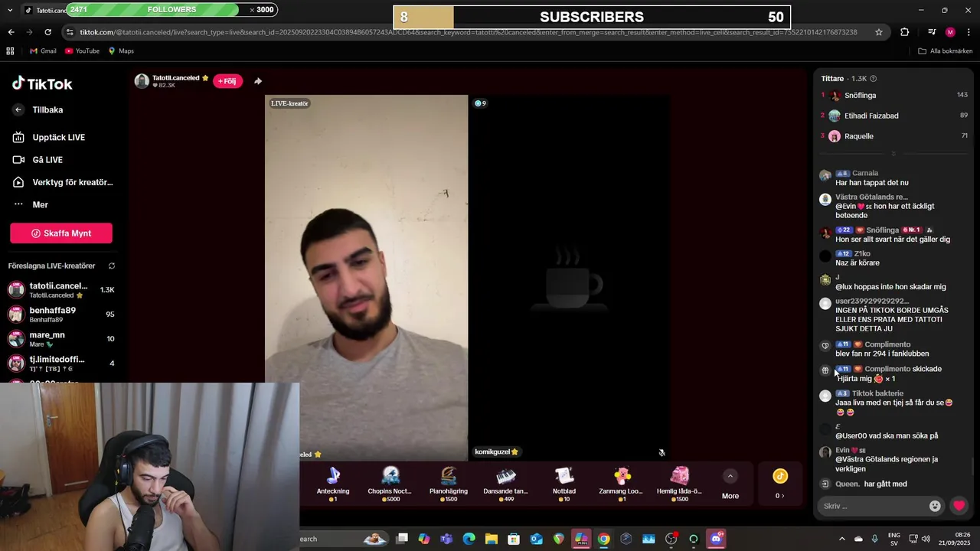The image size is (980, 551).
Task: Send a heart like
Action: click(959, 506)
